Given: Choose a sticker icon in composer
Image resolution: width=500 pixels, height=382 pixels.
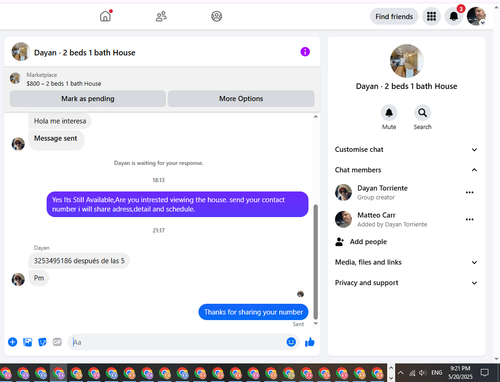Looking at the screenshot, I should (x=42, y=342).
